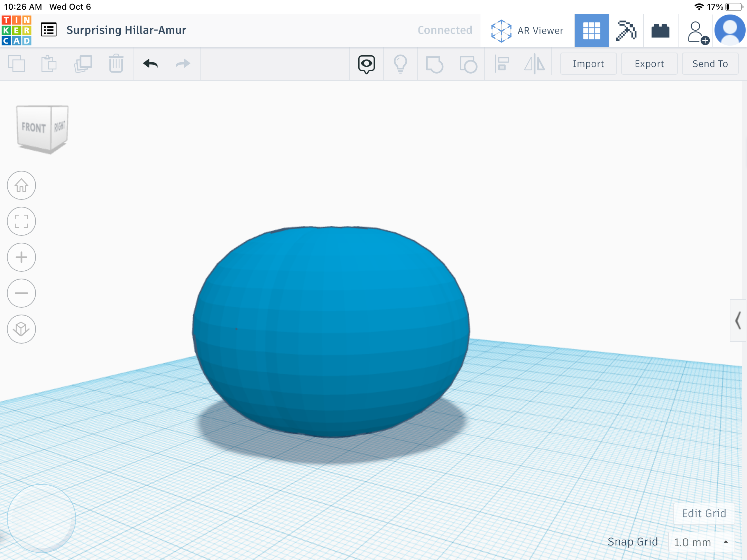Screen dimensions: 747x560
Task: Click the Mirror tool icon
Action: 534,64
